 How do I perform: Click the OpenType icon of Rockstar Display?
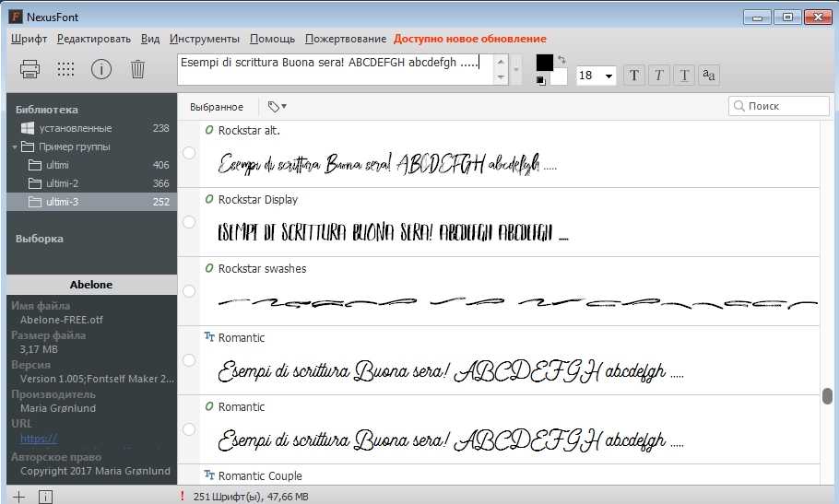209,199
